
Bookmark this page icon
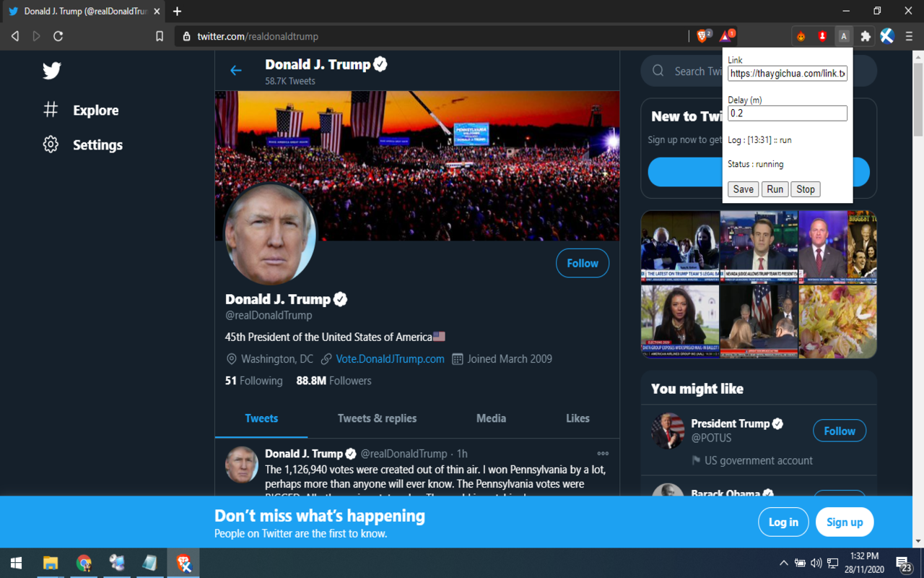pos(160,36)
